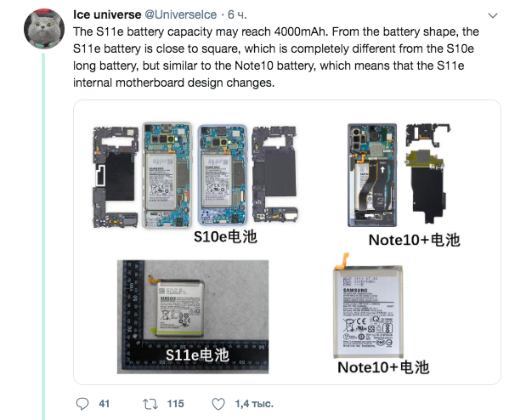
Task: Click the S11e电池 label on photo
Action: (197, 355)
